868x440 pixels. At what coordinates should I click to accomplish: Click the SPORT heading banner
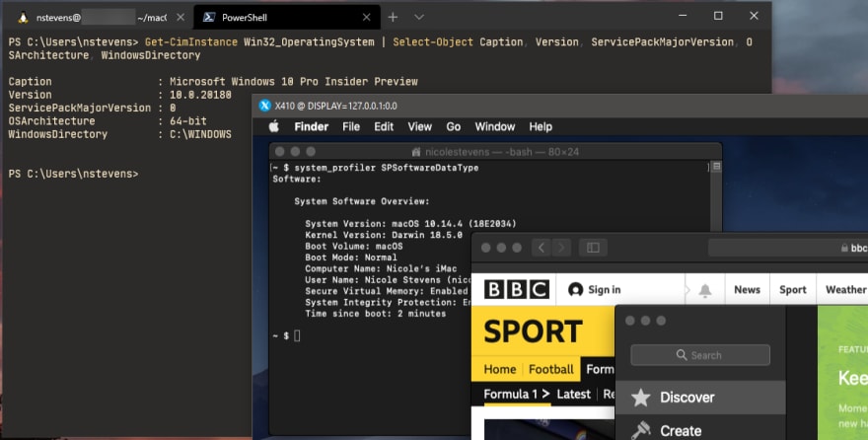[x=533, y=330]
